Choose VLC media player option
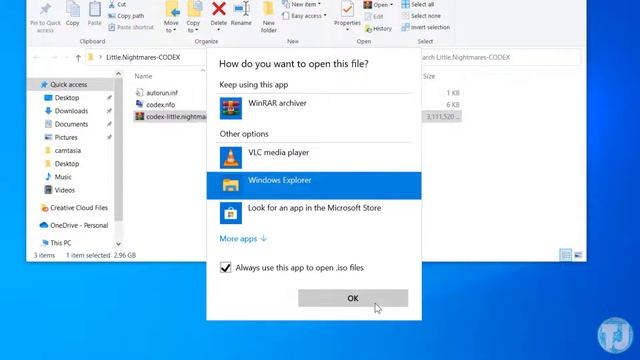 [x=314, y=158]
